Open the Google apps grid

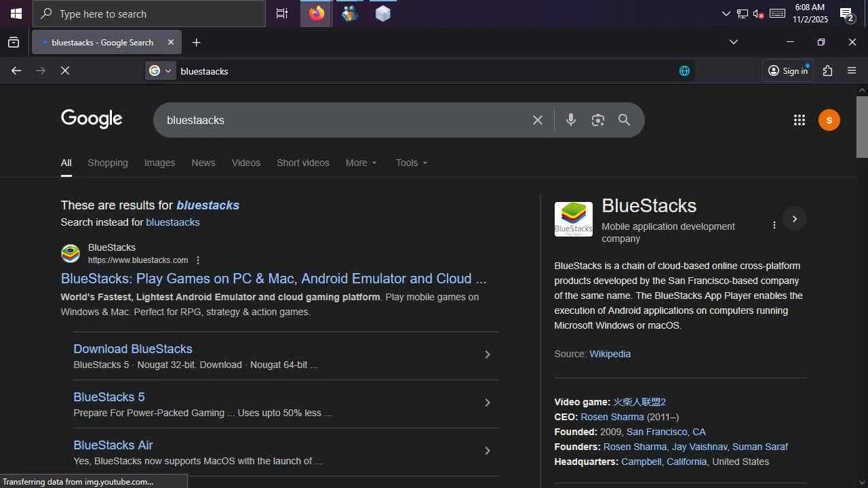800,120
